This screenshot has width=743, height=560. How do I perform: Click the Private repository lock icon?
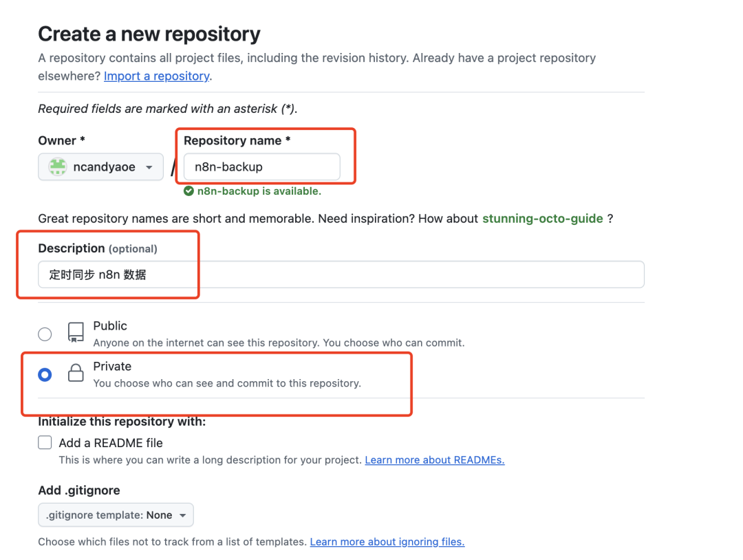pyautogui.click(x=76, y=374)
